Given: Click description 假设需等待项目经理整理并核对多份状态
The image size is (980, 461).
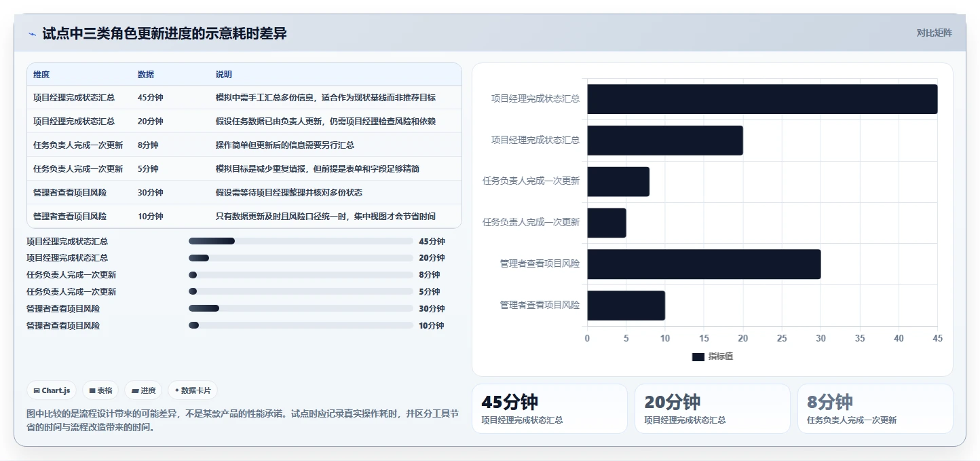Looking at the screenshot, I should [x=289, y=193].
